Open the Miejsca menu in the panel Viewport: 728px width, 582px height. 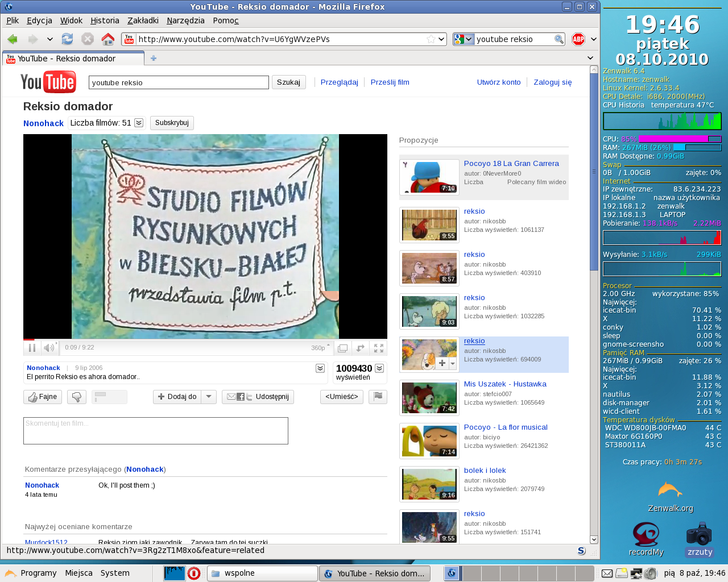(x=78, y=573)
